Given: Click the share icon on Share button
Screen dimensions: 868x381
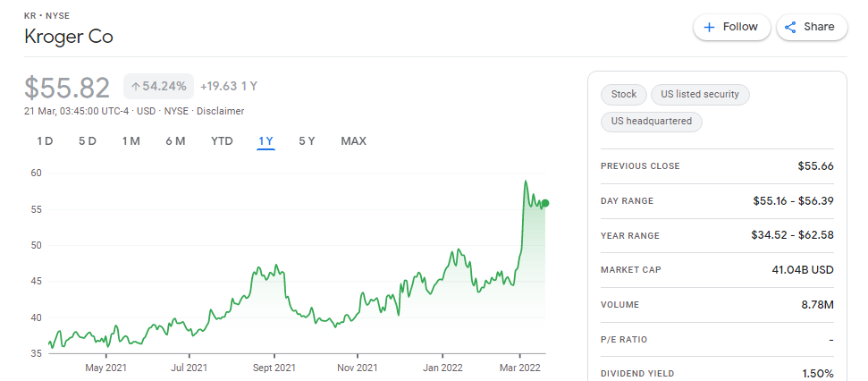Looking at the screenshot, I should click(x=790, y=27).
